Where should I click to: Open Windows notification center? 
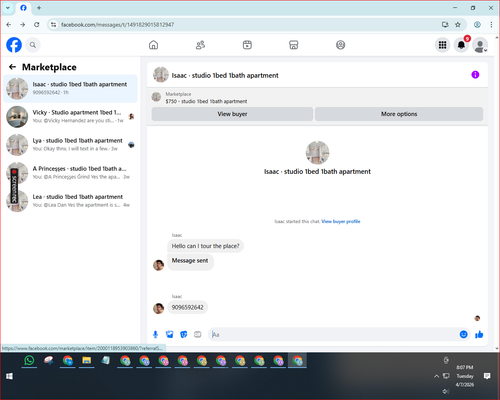point(487,376)
